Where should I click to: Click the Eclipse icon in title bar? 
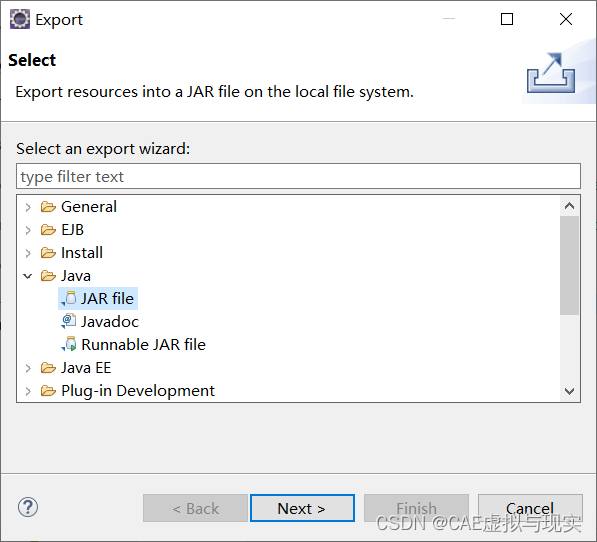(20, 19)
